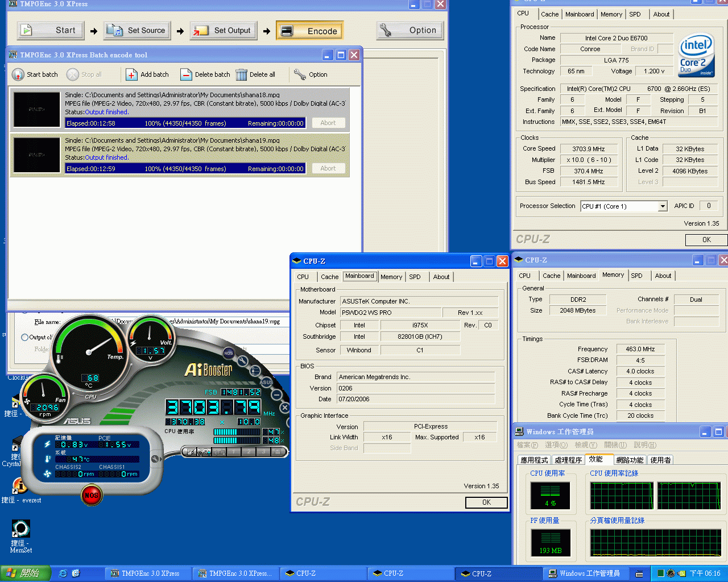728x582 pixels.
Task: Open the 網路功能 tab in Task Manager
Action: [630, 460]
